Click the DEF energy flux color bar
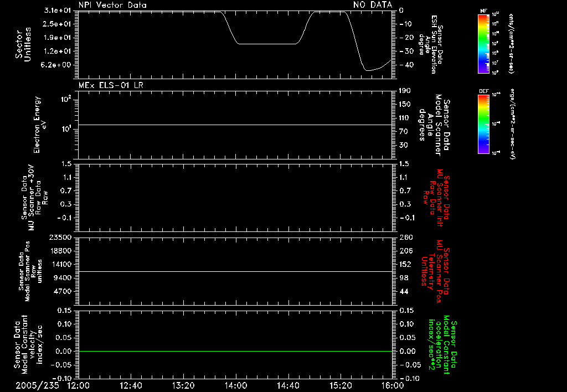 [483, 124]
